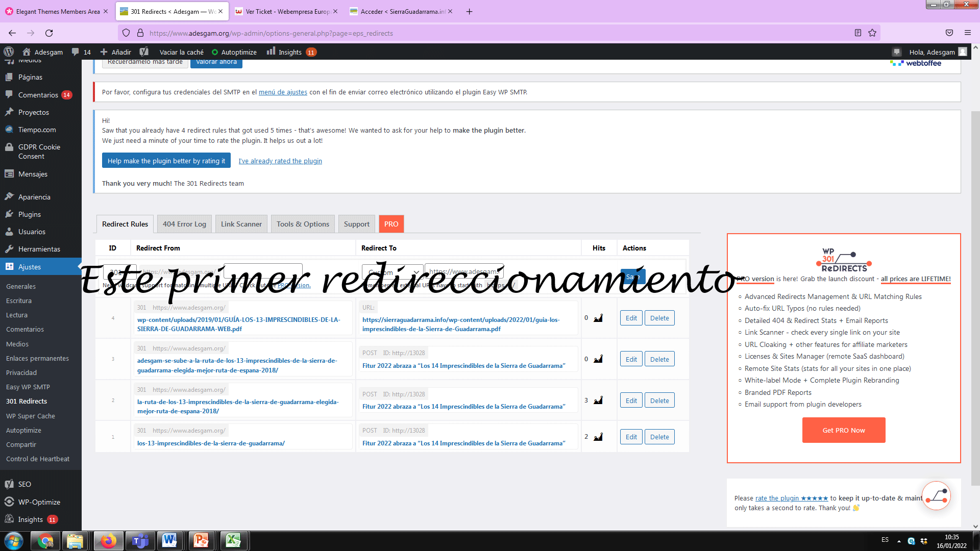
Task: Edit redirect ID 2 rule
Action: click(x=631, y=400)
